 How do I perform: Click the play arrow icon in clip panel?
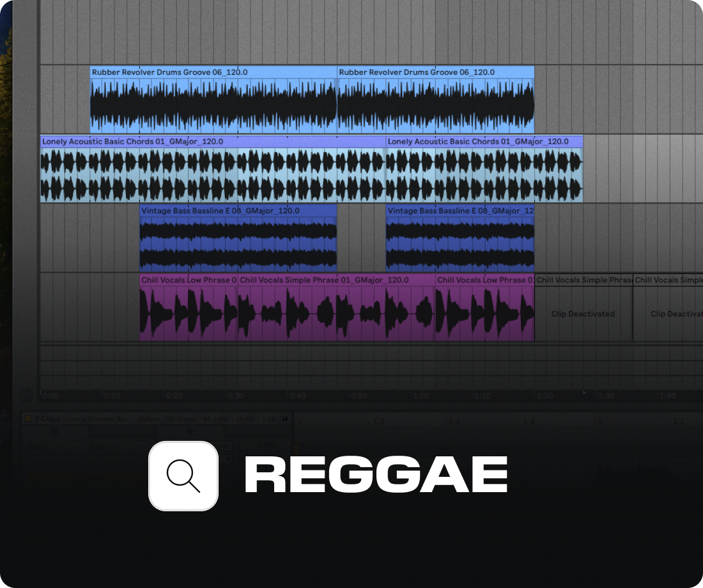pyautogui.click(x=54, y=431)
